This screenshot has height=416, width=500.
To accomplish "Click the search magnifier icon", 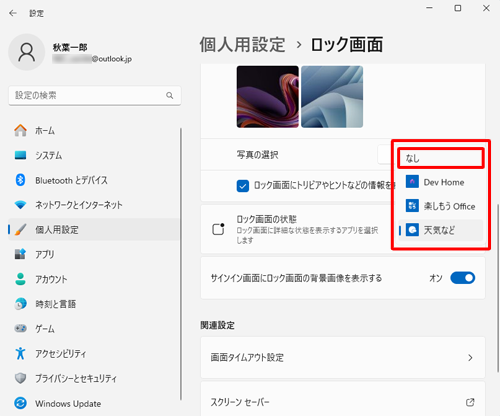I will click(170, 96).
